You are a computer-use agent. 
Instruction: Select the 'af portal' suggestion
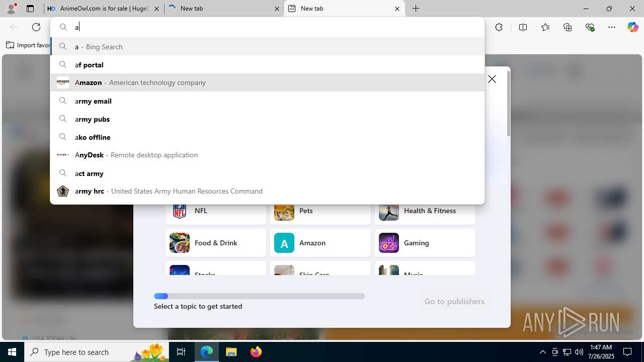(x=268, y=64)
